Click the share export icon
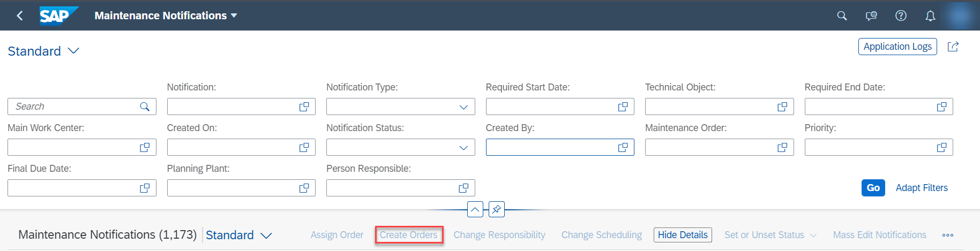Screen dimensions: 980x251 953,47
